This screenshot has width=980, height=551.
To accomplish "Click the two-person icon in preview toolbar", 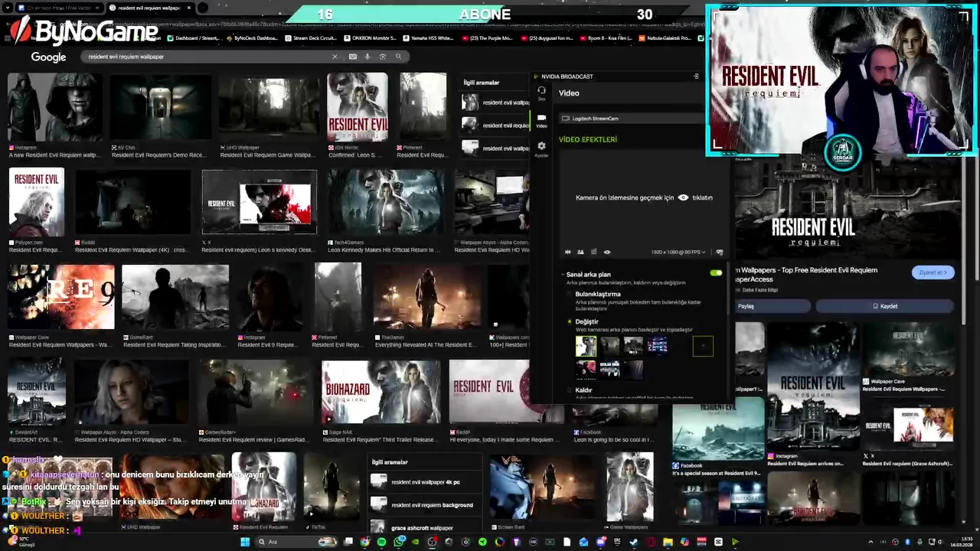I will tap(580, 252).
